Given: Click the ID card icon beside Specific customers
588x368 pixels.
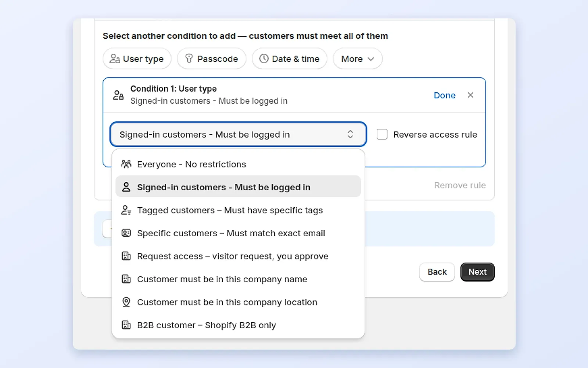Looking at the screenshot, I should click(126, 233).
